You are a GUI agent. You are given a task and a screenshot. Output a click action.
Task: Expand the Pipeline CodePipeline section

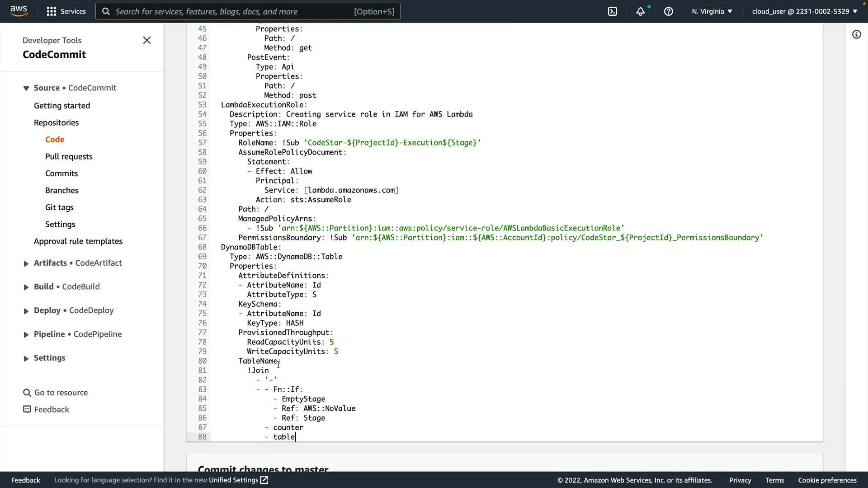(26, 334)
